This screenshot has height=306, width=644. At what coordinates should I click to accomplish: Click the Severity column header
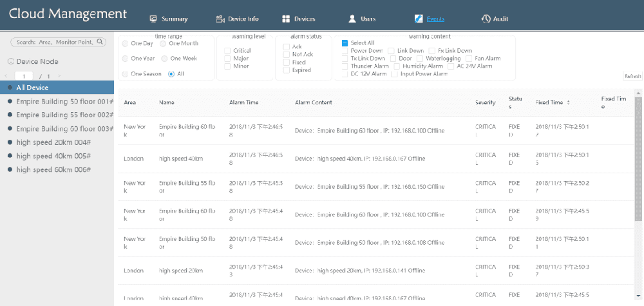[x=486, y=102]
